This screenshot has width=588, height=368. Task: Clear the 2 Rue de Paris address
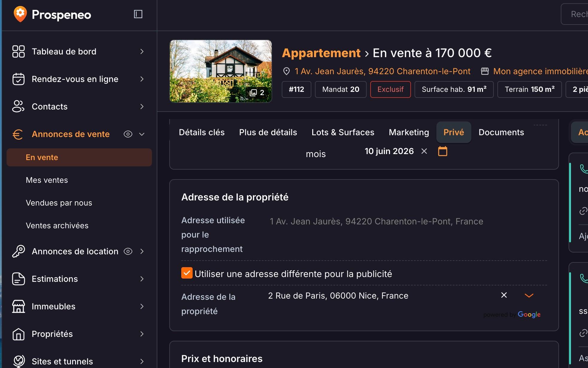coord(504,295)
